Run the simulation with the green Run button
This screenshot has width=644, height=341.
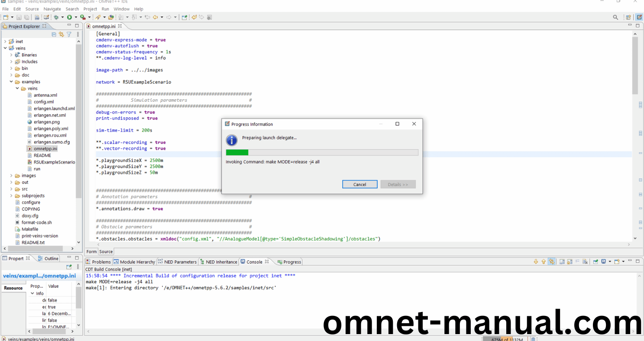click(69, 17)
